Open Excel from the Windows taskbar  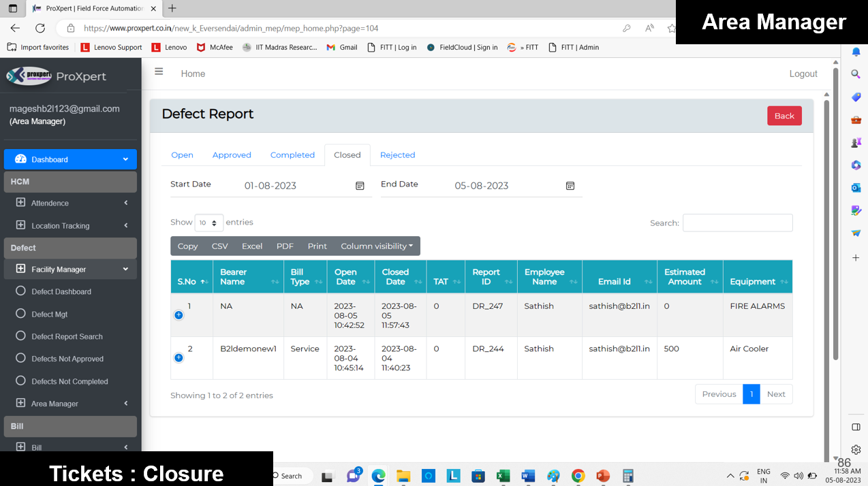tap(503, 475)
